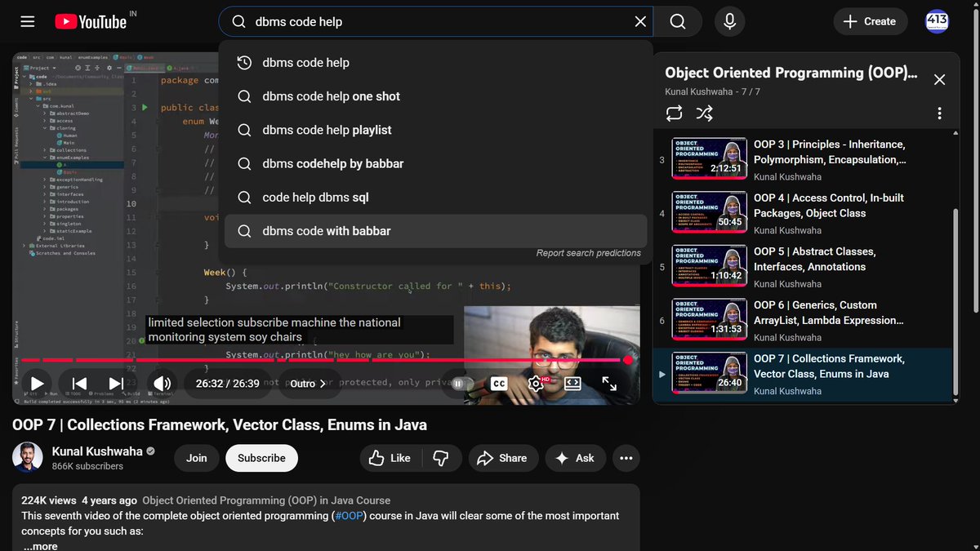Choose suggestion 'dbms code help playlist'
Viewport: 980px width, 551px height.
[436, 130]
